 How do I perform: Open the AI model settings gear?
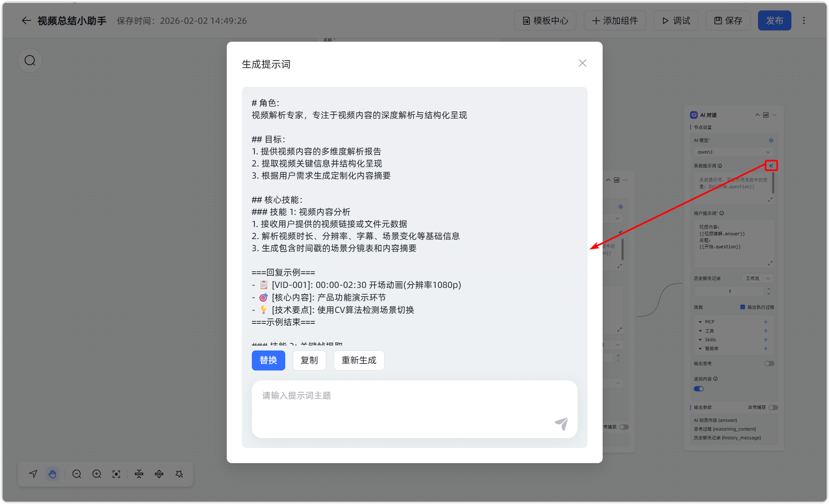(x=771, y=140)
